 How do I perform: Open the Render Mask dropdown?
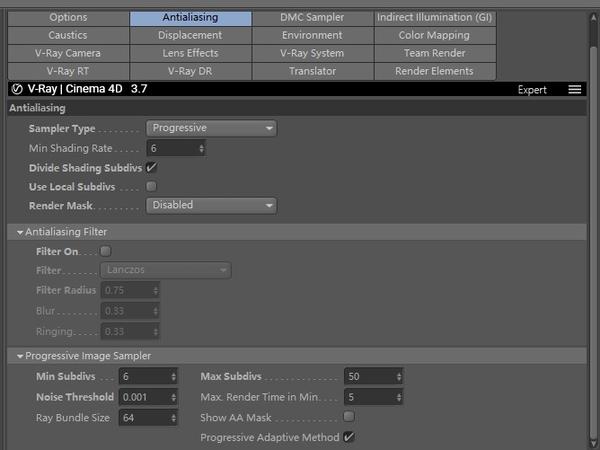pyautogui.click(x=212, y=205)
